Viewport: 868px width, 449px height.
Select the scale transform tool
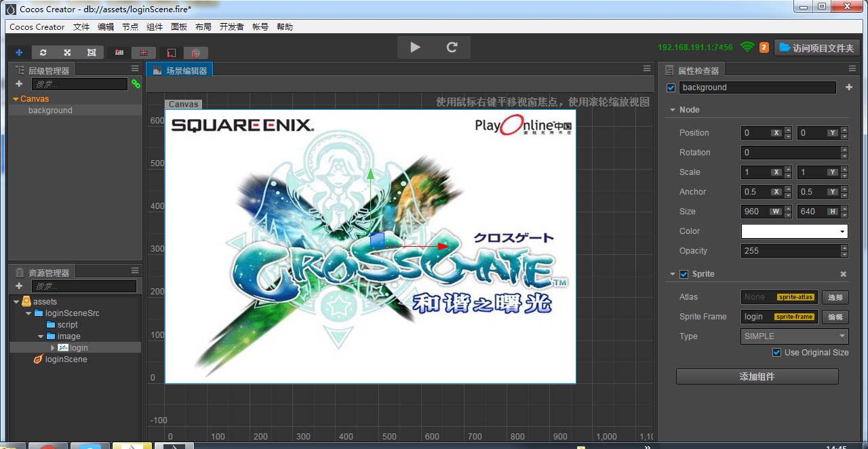pyautogui.click(x=67, y=52)
